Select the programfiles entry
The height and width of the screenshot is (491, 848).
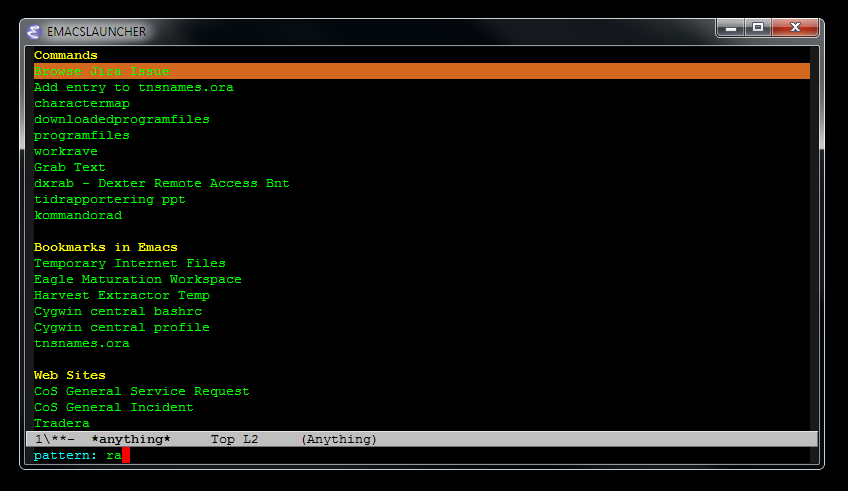point(82,135)
